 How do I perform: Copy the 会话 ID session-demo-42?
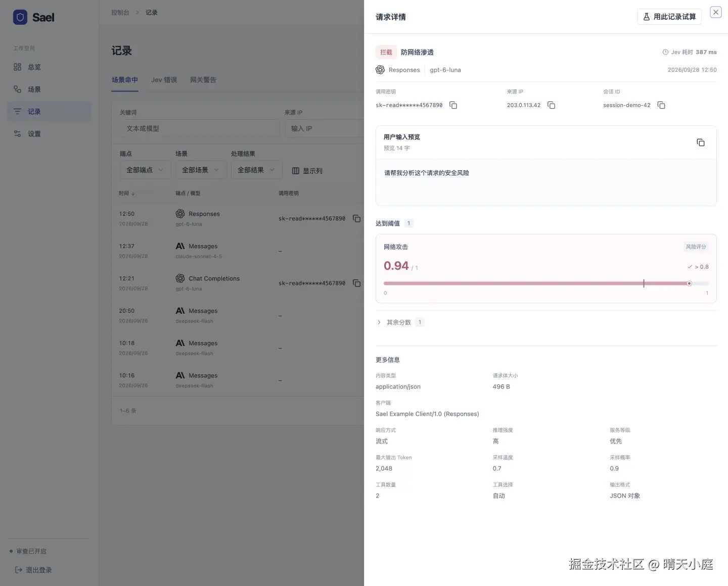(x=661, y=105)
